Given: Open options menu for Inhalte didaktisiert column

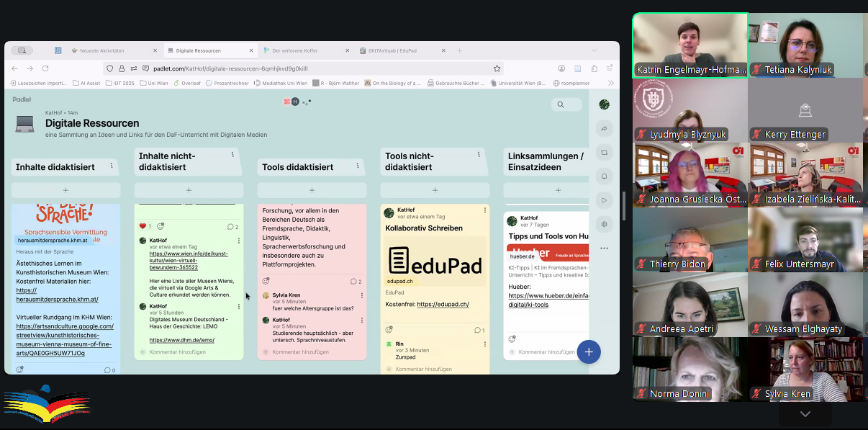Looking at the screenshot, I should (x=112, y=166).
